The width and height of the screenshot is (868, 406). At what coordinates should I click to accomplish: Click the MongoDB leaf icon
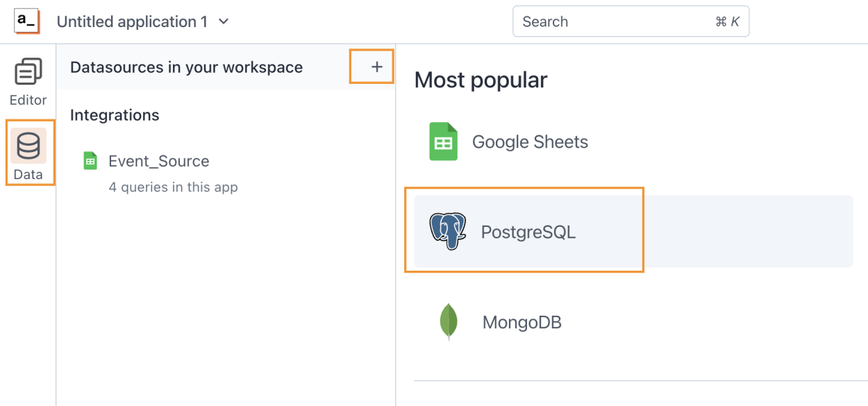click(449, 322)
